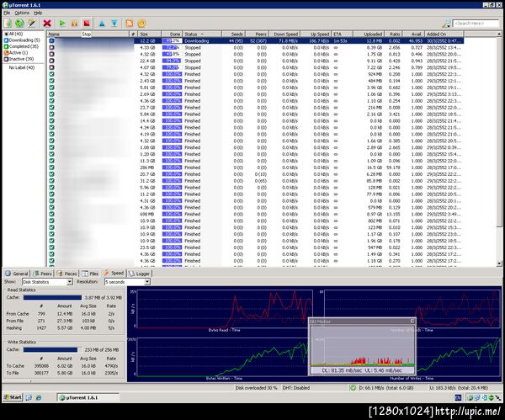Screen dimensions: 505x420
Task: Switch to the Speed tab
Action: pos(114,273)
